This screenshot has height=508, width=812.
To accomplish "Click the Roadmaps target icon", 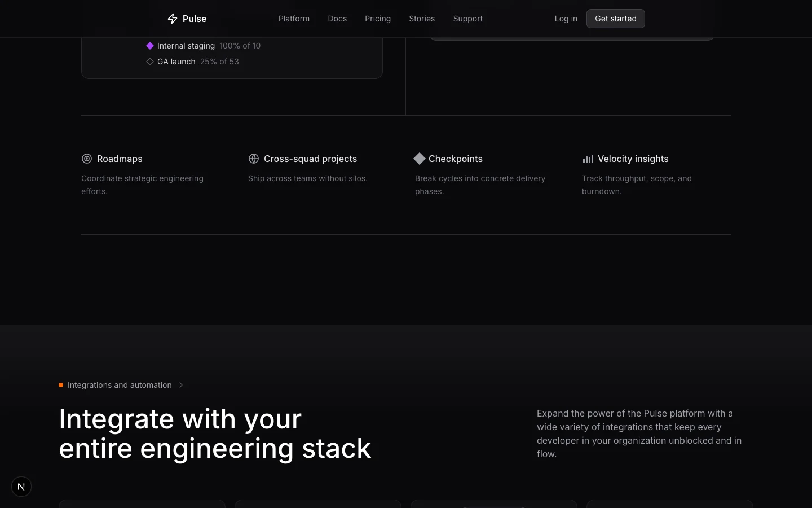I will [x=87, y=159].
